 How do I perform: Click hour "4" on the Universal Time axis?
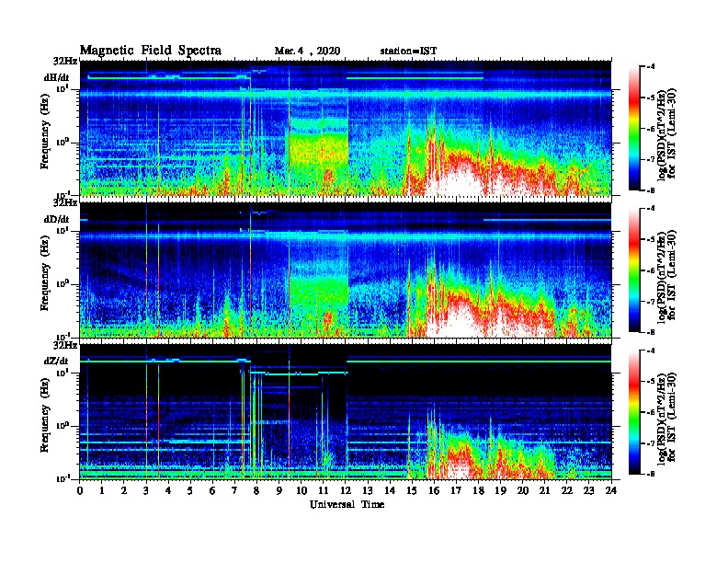(168, 491)
